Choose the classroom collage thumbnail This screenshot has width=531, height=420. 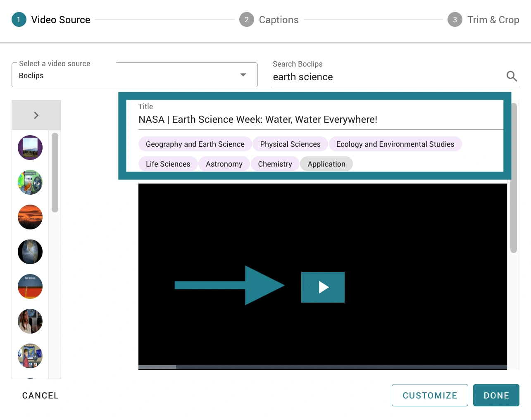tap(30, 356)
